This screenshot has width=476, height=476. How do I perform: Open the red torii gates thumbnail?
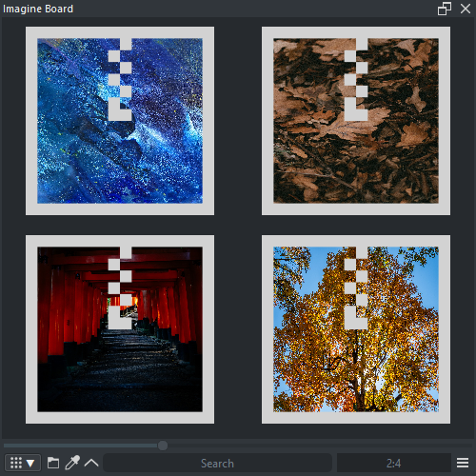[120, 329]
